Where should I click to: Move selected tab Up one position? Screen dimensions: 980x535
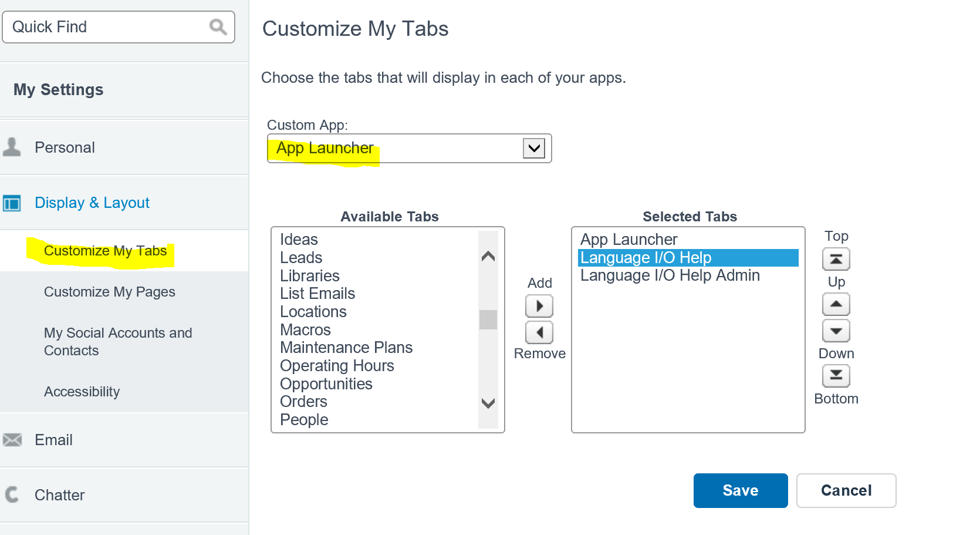click(x=836, y=304)
